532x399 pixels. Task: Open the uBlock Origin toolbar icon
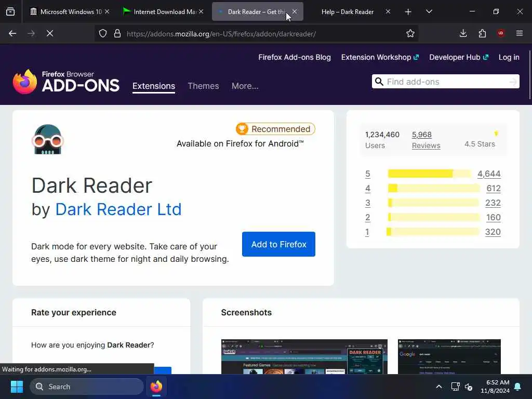[501, 33]
